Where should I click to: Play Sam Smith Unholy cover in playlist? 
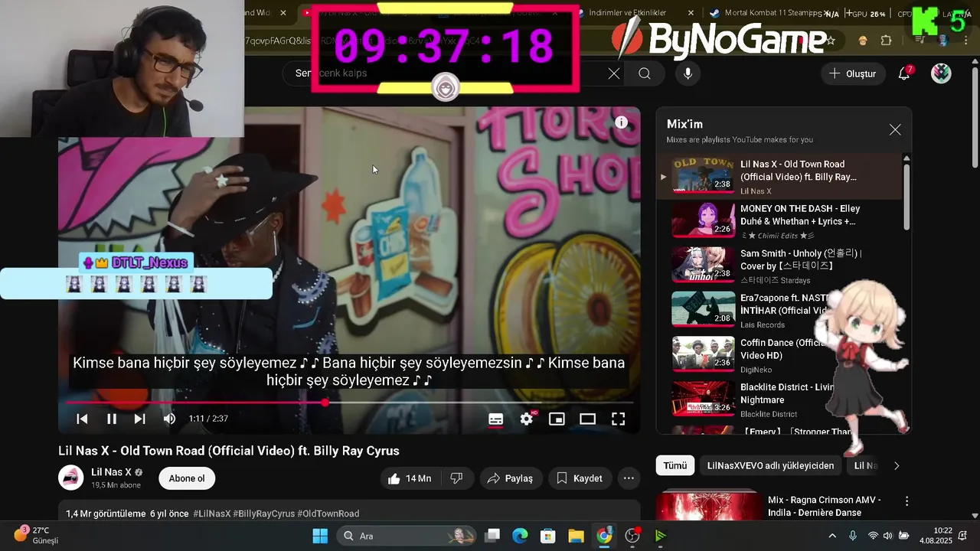coord(781,266)
